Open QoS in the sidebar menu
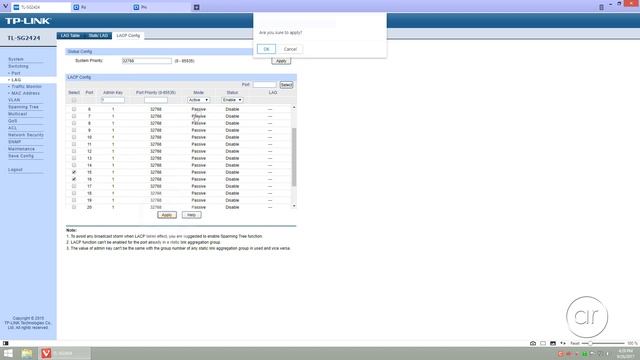This screenshot has width=640, height=360. click(13, 121)
